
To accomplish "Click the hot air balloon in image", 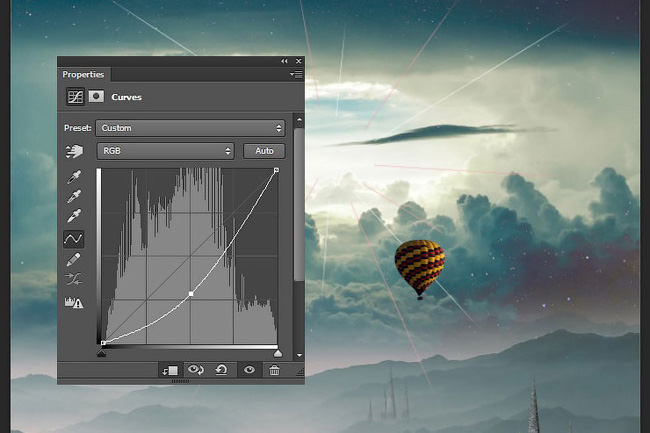I will [420, 269].
